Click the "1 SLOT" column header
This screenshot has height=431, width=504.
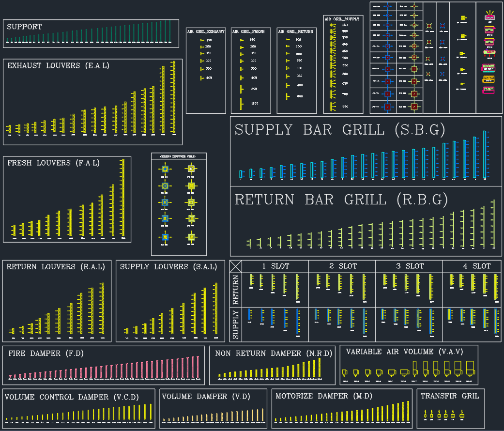point(275,266)
